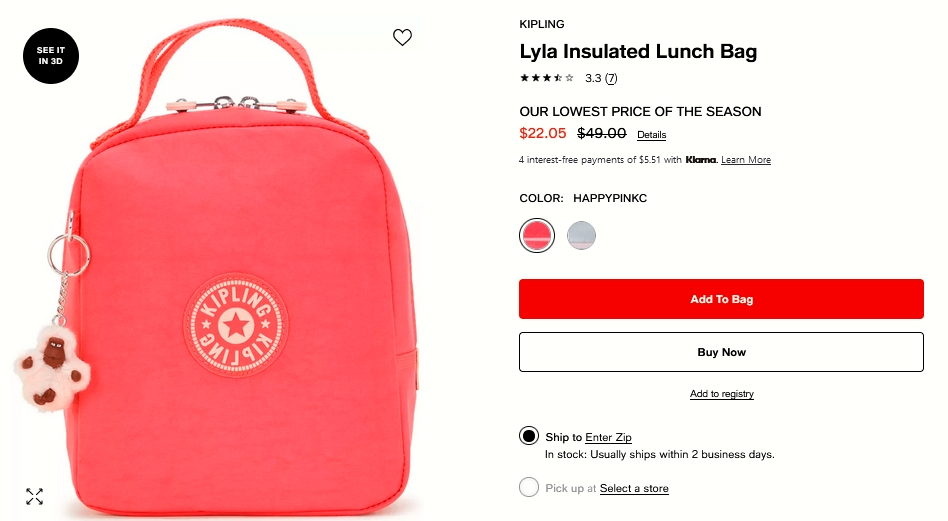Expand product image to fullscreen
This screenshot has width=948, height=521.
coord(34,496)
